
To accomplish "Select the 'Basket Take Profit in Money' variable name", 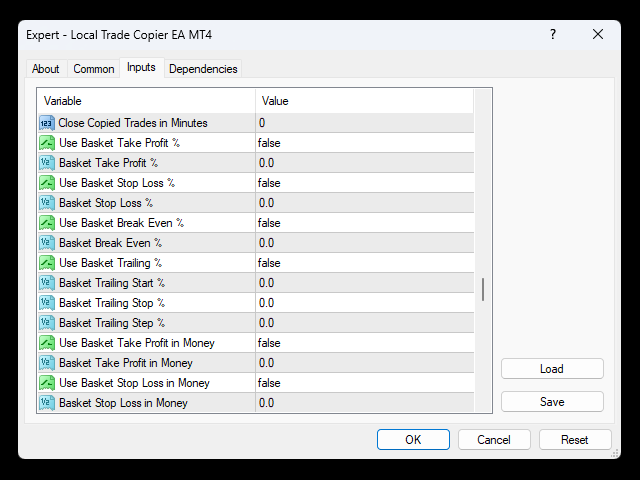I will pyautogui.click(x=126, y=363).
